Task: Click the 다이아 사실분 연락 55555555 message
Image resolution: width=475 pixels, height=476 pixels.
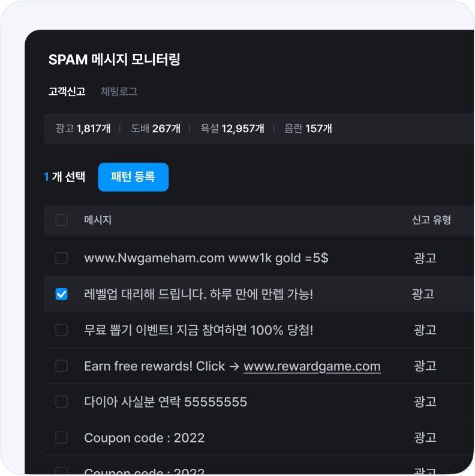Action: click(166, 402)
